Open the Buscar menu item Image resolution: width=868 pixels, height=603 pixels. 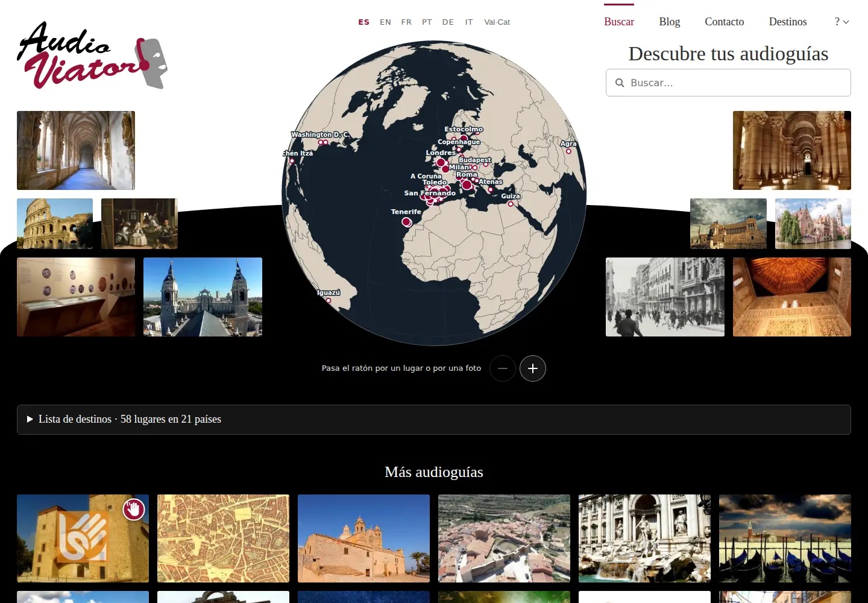tap(619, 22)
